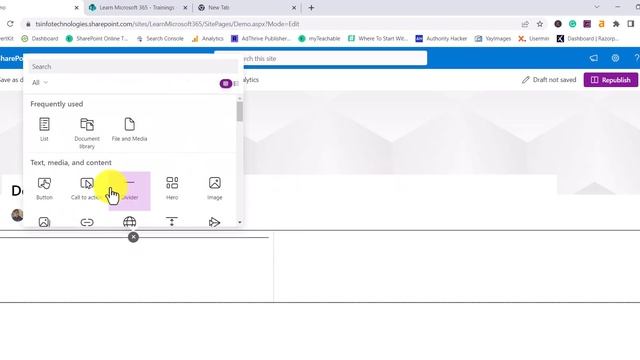Viewport: 640px width, 360px height.
Task: Open the Chrome extensions puzzle icon
Action: click(616, 24)
